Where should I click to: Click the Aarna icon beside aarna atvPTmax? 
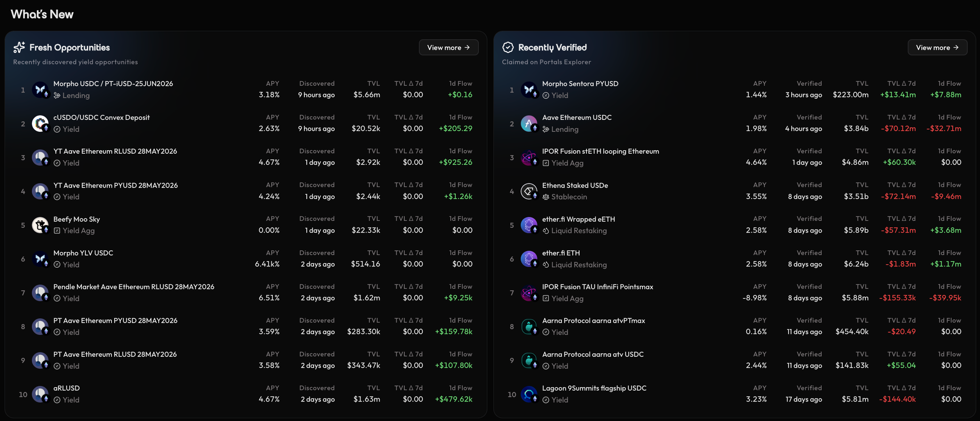tap(529, 326)
